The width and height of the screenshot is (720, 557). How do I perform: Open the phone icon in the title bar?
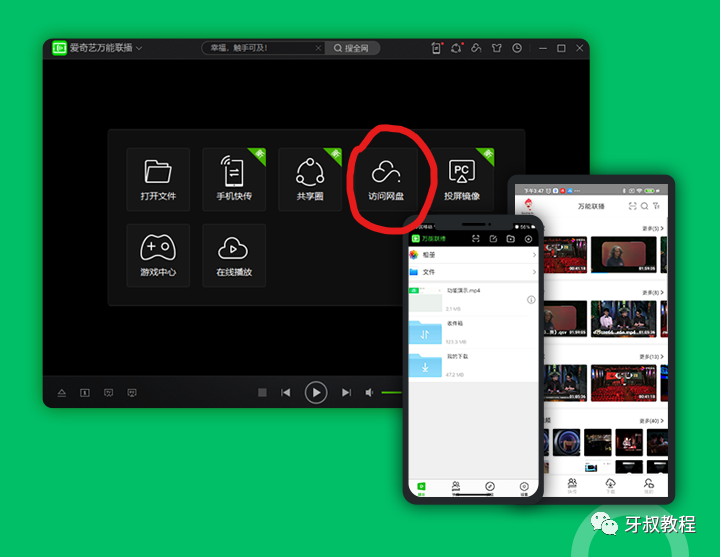436,48
